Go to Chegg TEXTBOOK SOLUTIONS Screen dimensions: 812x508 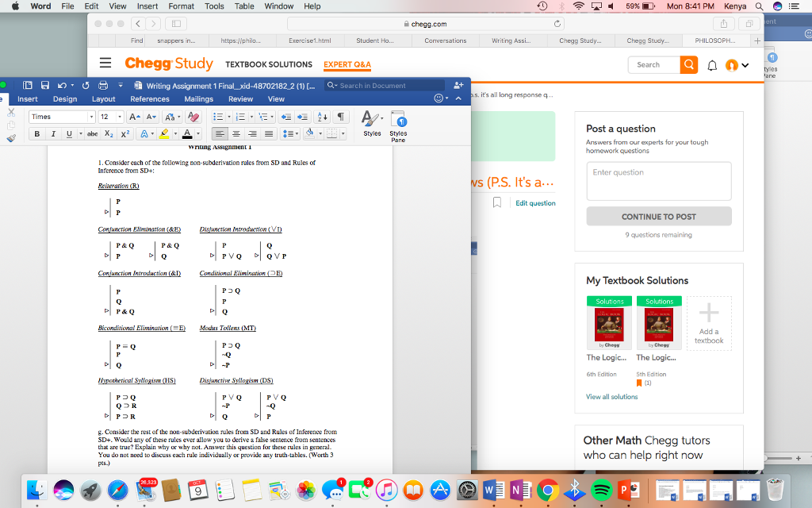point(269,64)
